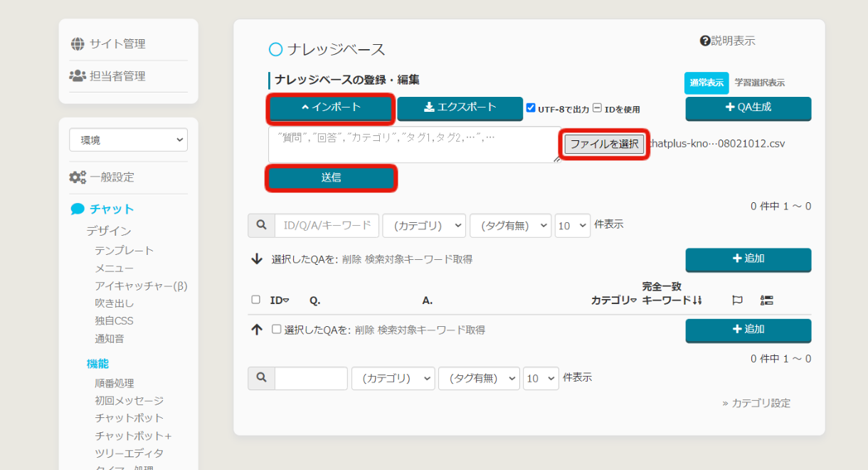Click the ID/Q/A/キーワード search field
This screenshot has height=470, width=868.
pyautogui.click(x=327, y=226)
